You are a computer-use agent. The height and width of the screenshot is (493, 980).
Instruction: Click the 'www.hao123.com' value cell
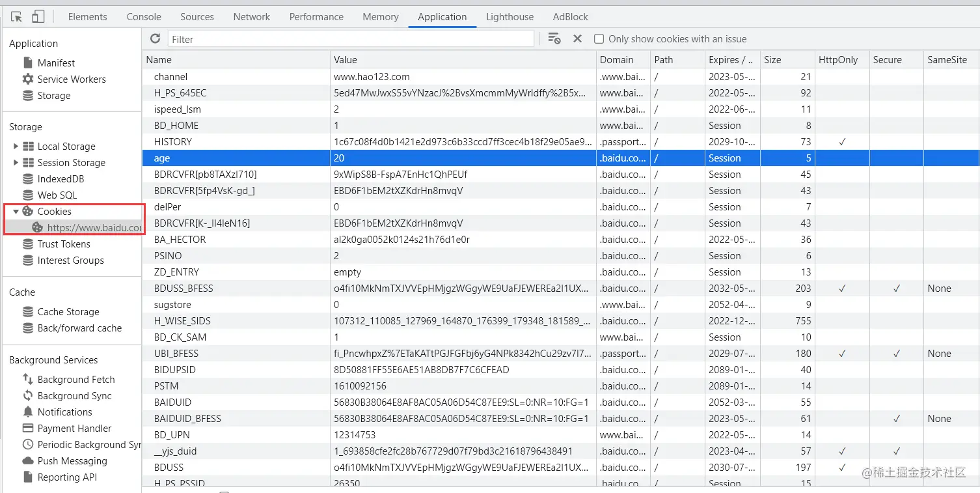click(x=463, y=77)
